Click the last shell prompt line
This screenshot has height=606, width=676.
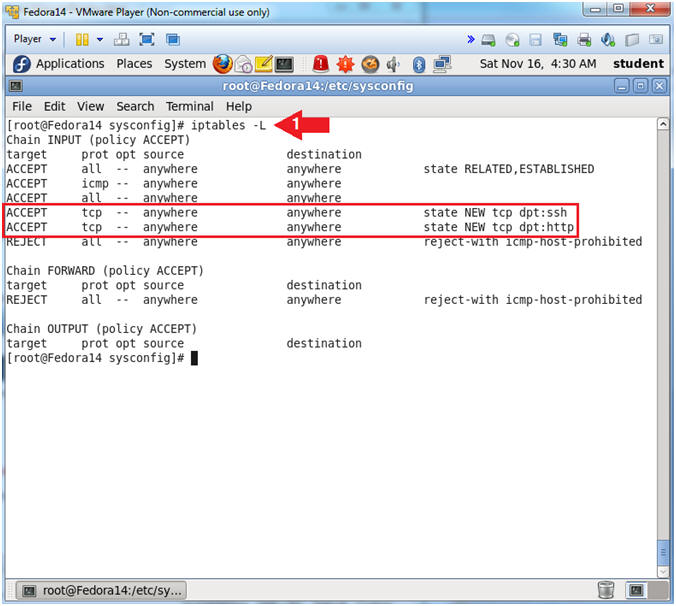point(102,358)
